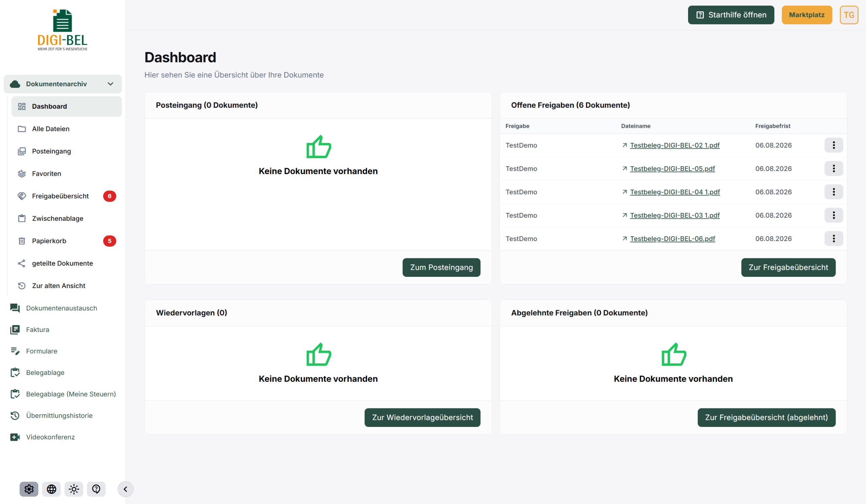Open Alle Dateien

[x=66, y=129]
